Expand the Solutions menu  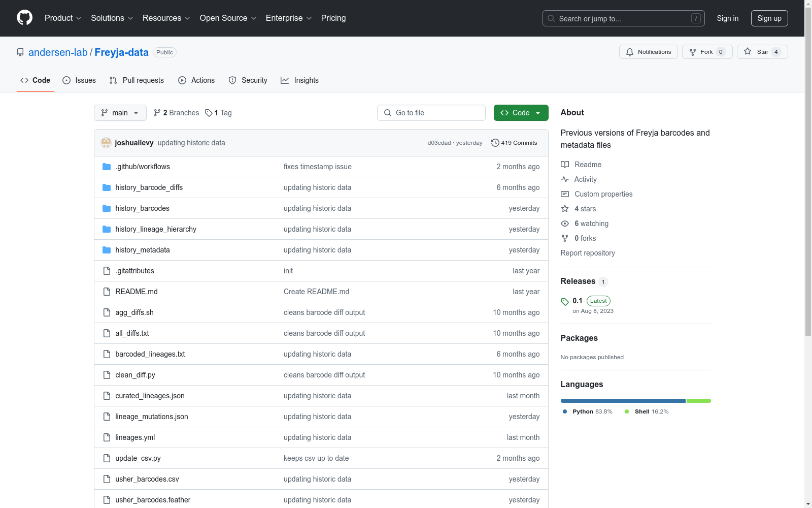[x=112, y=18]
